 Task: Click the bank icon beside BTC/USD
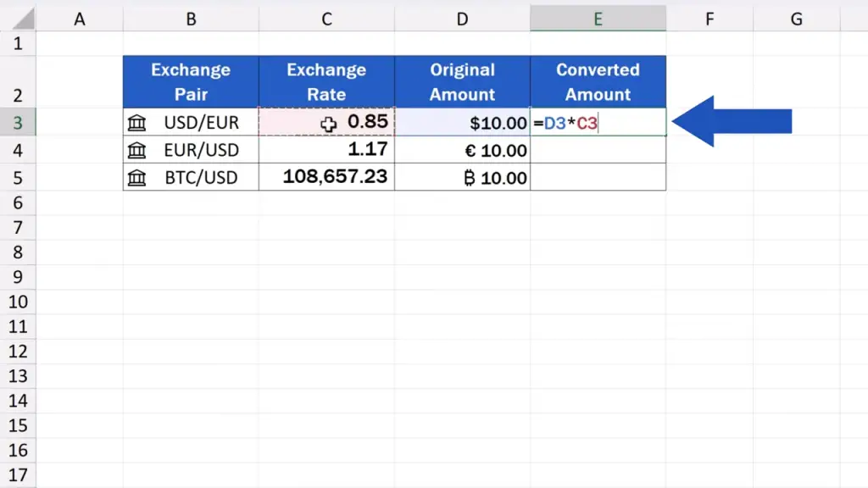[136, 178]
